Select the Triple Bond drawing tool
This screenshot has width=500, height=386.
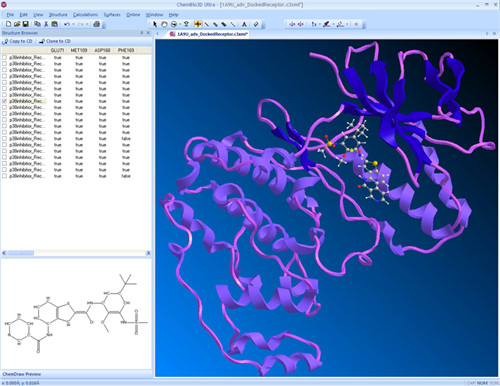coord(224,24)
